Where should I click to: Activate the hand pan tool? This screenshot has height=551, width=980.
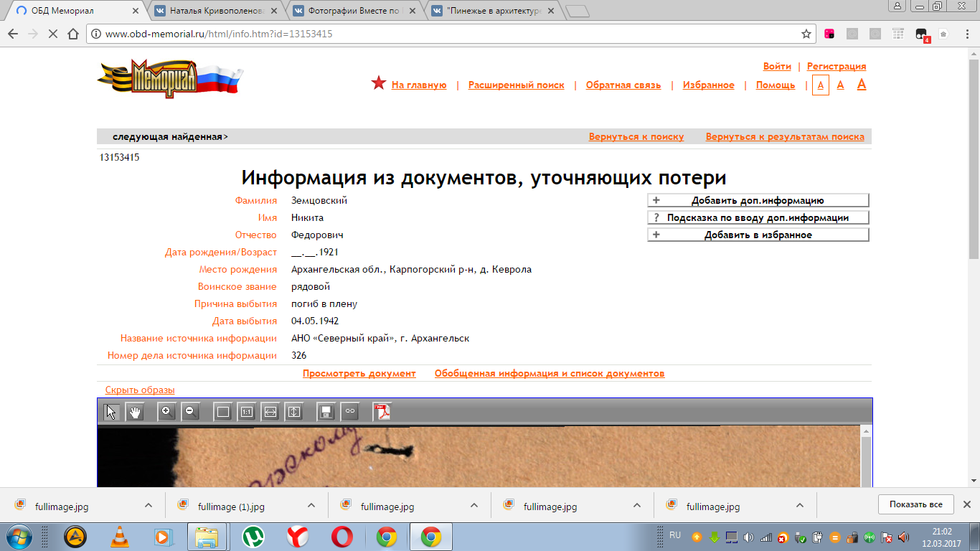pyautogui.click(x=135, y=412)
